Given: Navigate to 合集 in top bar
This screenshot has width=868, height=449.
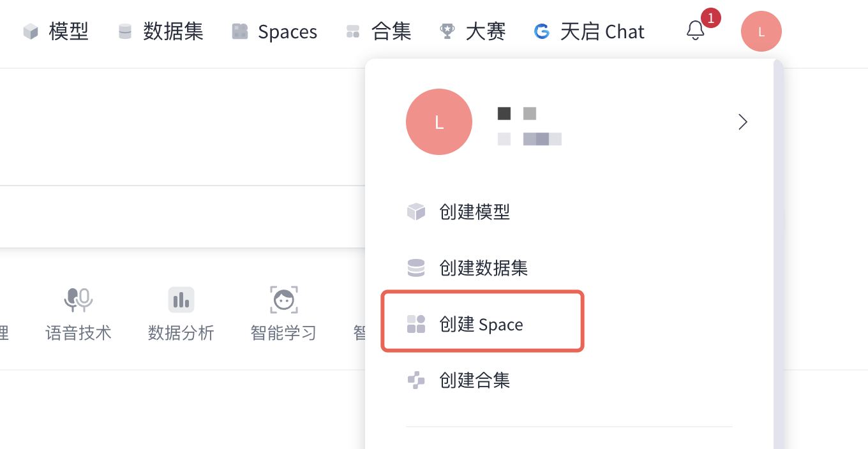Looking at the screenshot, I should pyautogui.click(x=378, y=31).
